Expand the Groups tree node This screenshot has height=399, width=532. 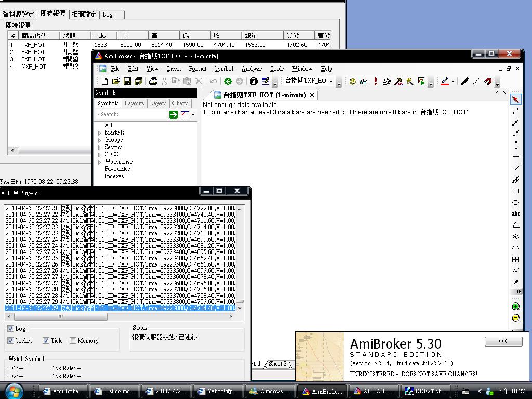coord(99,140)
